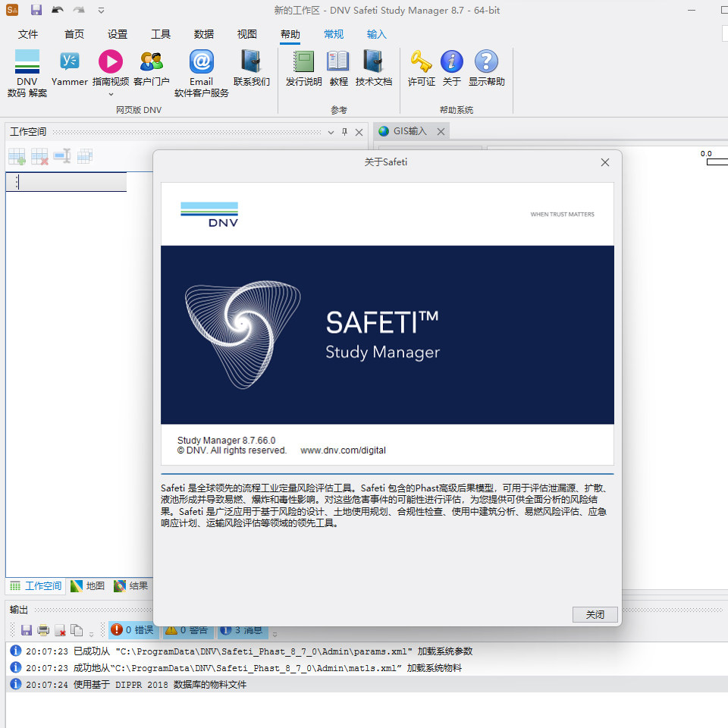Open the 客户门户 customer portal

152,68
